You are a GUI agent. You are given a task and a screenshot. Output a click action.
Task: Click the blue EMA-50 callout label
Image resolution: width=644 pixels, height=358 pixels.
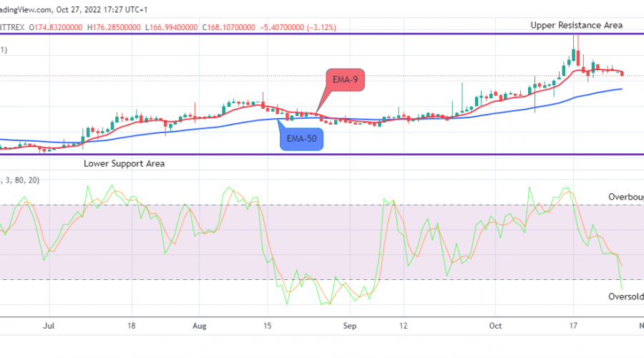(301, 139)
